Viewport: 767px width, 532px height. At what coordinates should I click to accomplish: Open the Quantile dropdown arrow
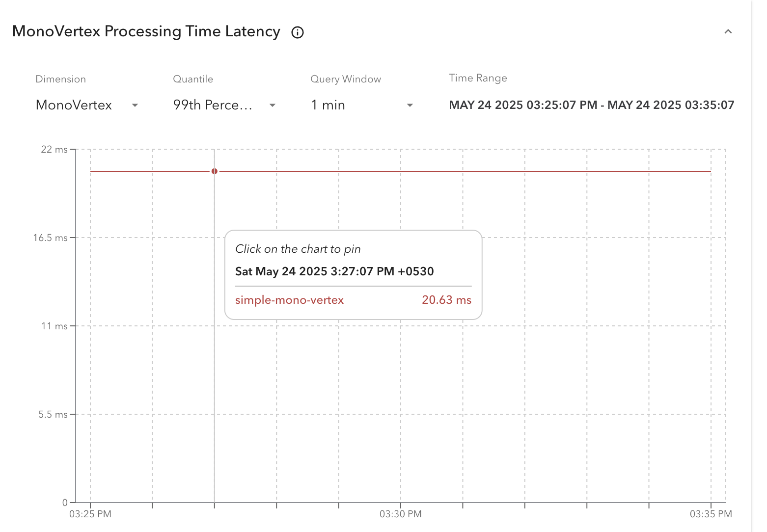click(x=273, y=105)
